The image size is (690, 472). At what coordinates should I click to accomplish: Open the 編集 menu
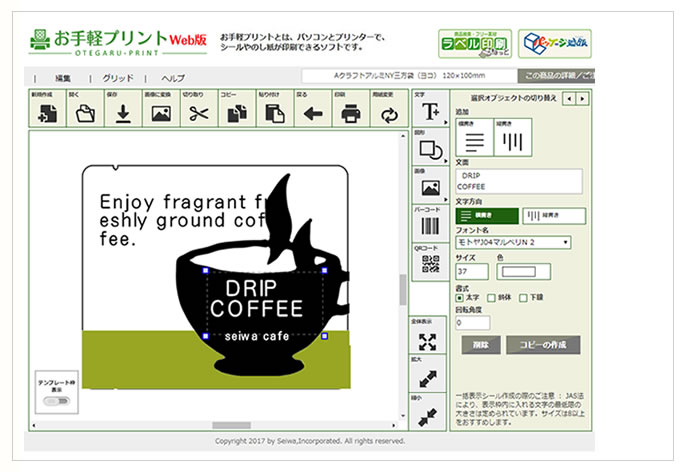coord(63,78)
